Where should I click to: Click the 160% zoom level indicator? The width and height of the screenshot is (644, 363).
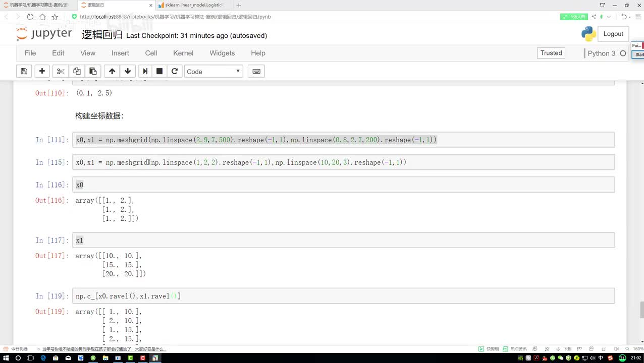637,349
